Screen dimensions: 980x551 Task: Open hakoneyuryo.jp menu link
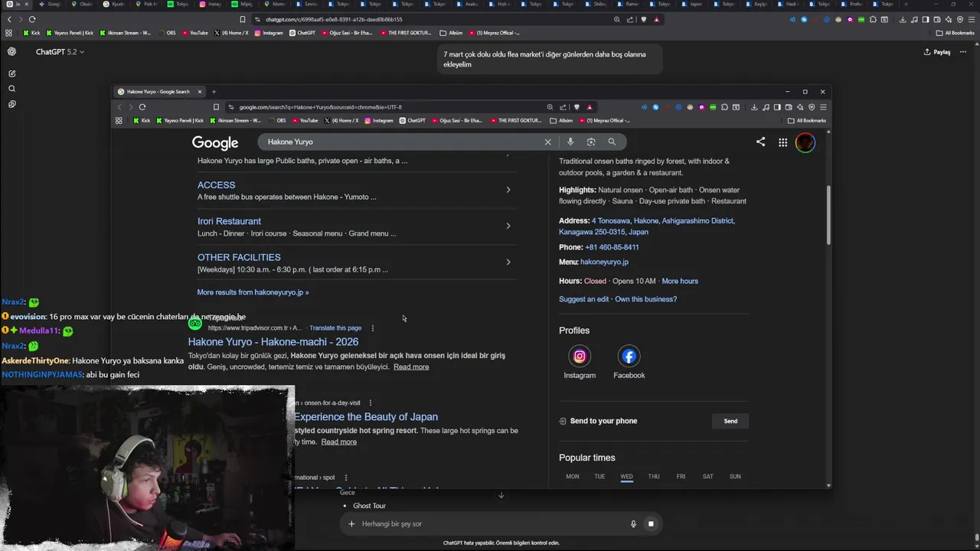604,262
